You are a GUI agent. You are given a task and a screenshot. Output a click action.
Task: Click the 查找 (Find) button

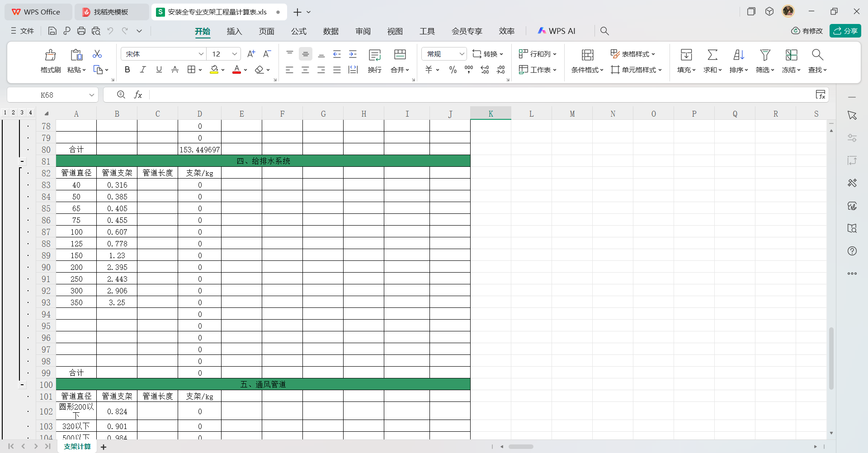coord(817,61)
